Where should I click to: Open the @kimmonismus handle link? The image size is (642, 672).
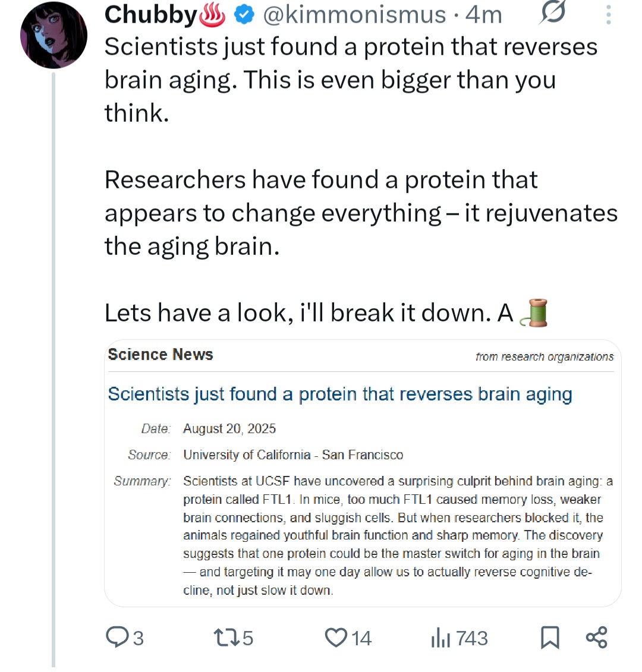354,15
